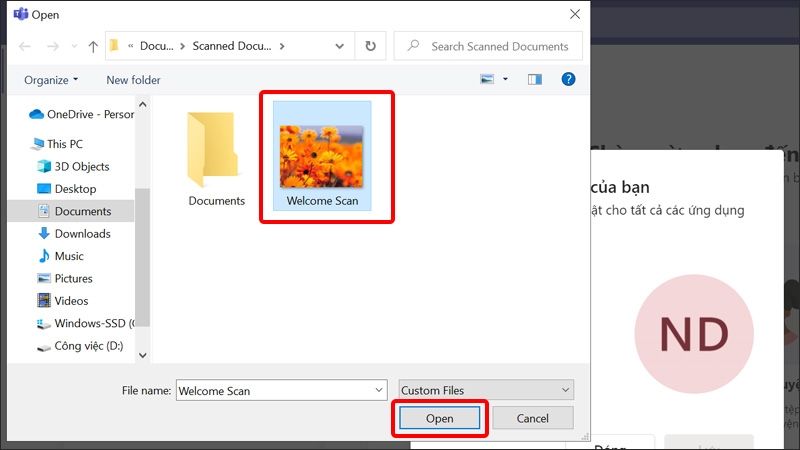
Task: Select This PC in navigation pane
Action: click(56, 144)
